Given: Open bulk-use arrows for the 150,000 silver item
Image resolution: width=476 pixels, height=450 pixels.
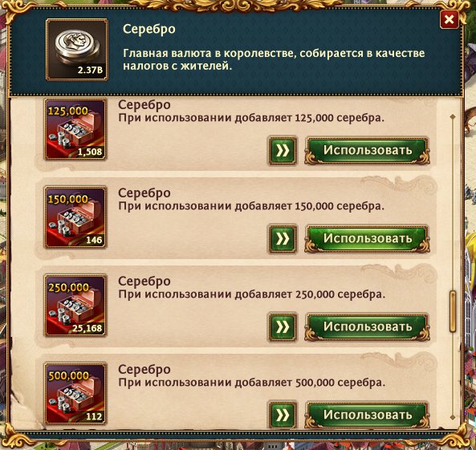Looking at the screenshot, I should point(282,239).
